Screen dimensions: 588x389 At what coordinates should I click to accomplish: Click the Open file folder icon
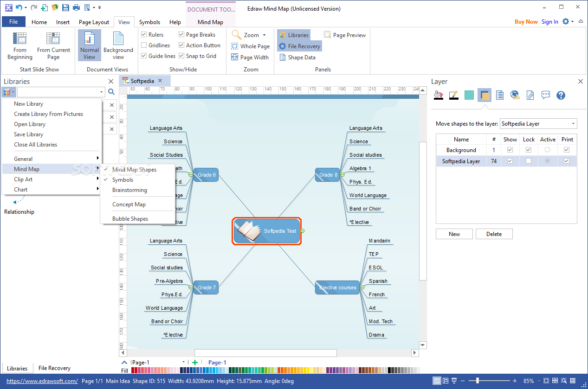[x=55, y=7]
